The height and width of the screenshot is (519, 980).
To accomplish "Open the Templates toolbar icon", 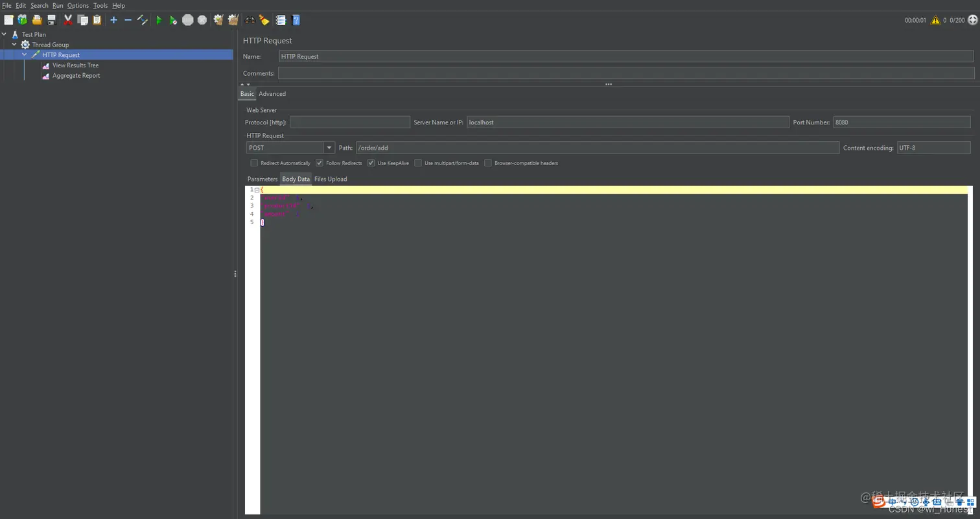I will point(23,20).
